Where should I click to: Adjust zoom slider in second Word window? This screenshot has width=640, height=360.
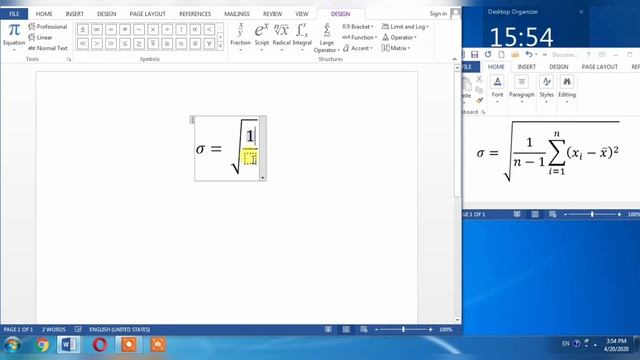[592, 214]
